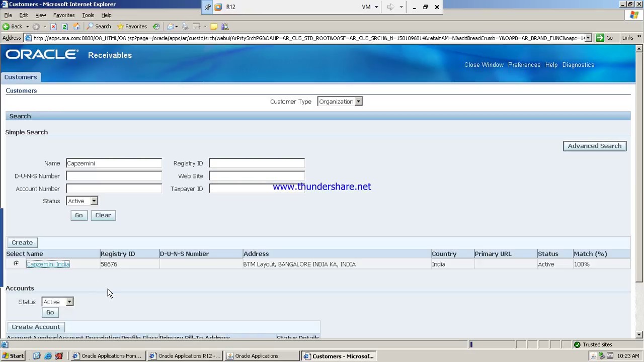Click the Internet Explorer quick launch icon

(x=48, y=356)
